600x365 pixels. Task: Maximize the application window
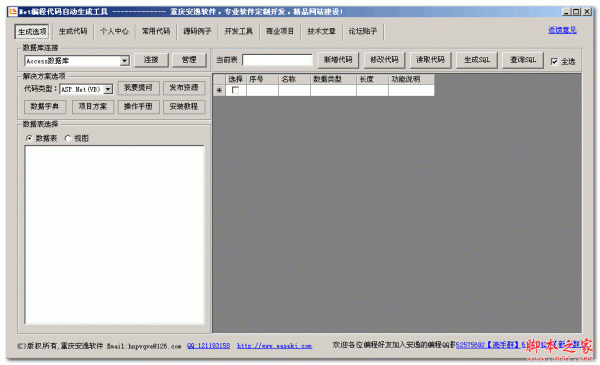(576, 12)
